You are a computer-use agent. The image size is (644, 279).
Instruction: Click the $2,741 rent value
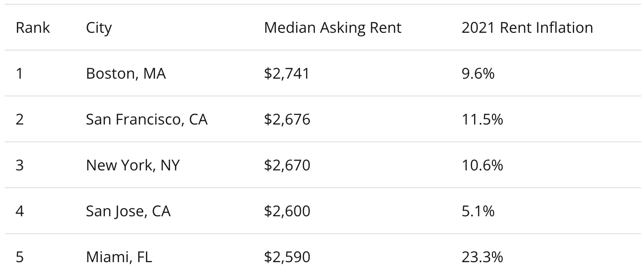click(x=287, y=73)
